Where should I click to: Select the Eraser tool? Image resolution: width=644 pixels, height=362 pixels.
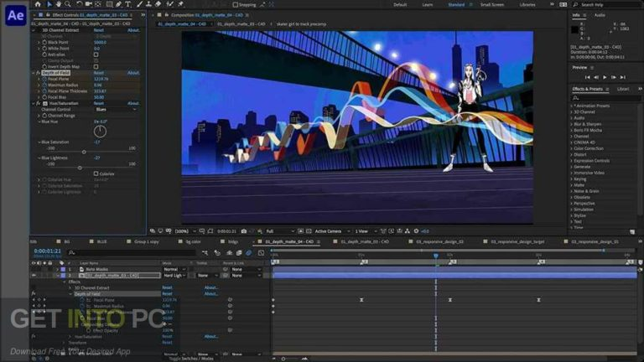point(158,4)
